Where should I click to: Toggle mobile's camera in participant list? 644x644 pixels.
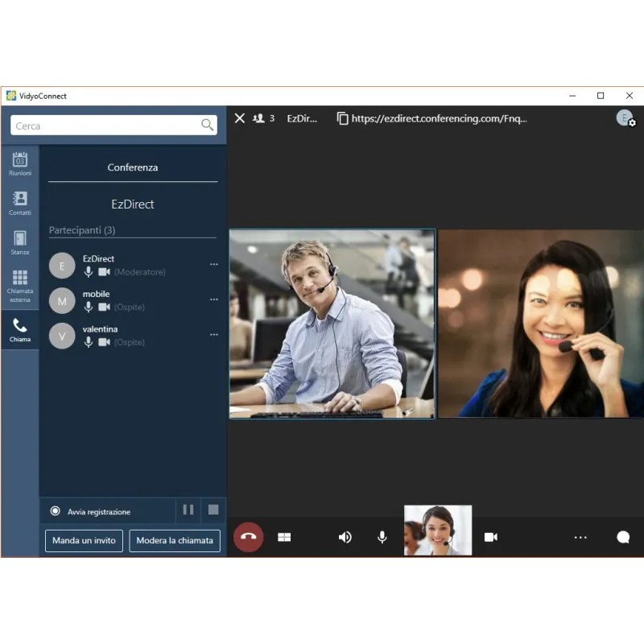[105, 307]
